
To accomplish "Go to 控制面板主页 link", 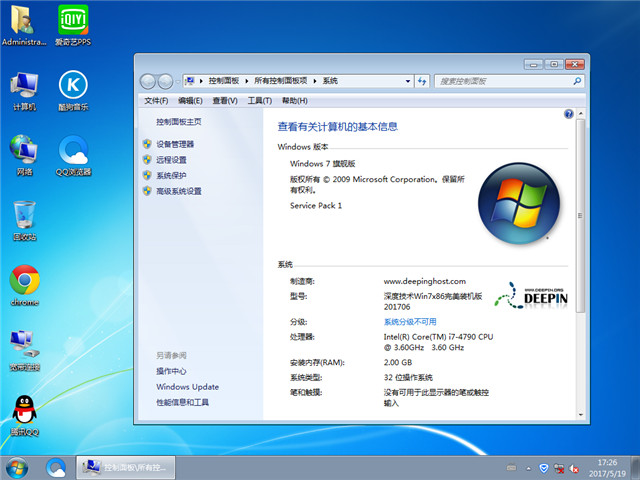I will pyautogui.click(x=179, y=122).
